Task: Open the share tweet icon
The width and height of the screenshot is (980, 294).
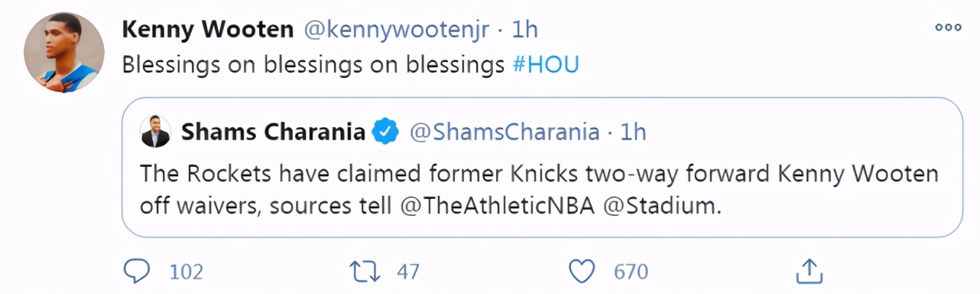Action: pyautogui.click(x=808, y=270)
